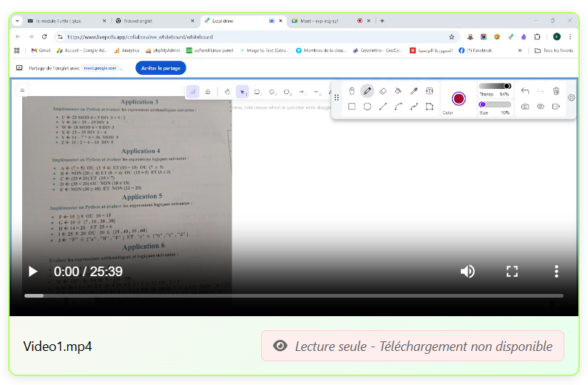Viewport: 588px width, 385px height.
Task: Open the whiteboard hamburger menu
Action: click(x=22, y=90)
